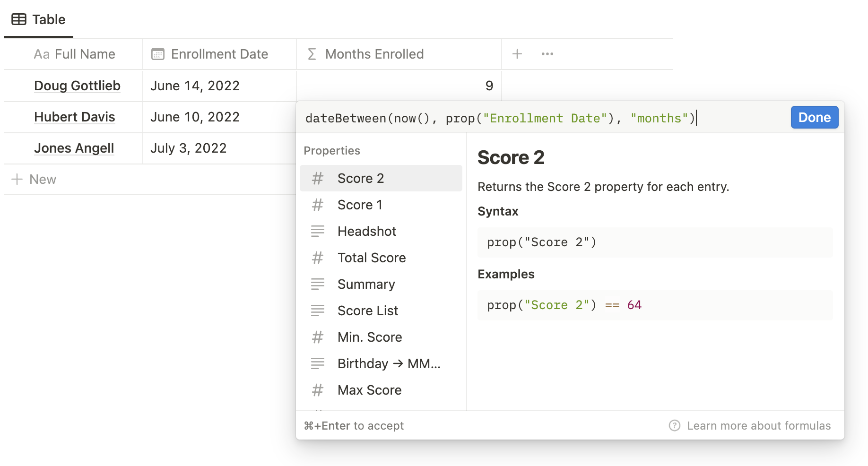
Task: Click the question mark help icon
Action: coord(674,425)
